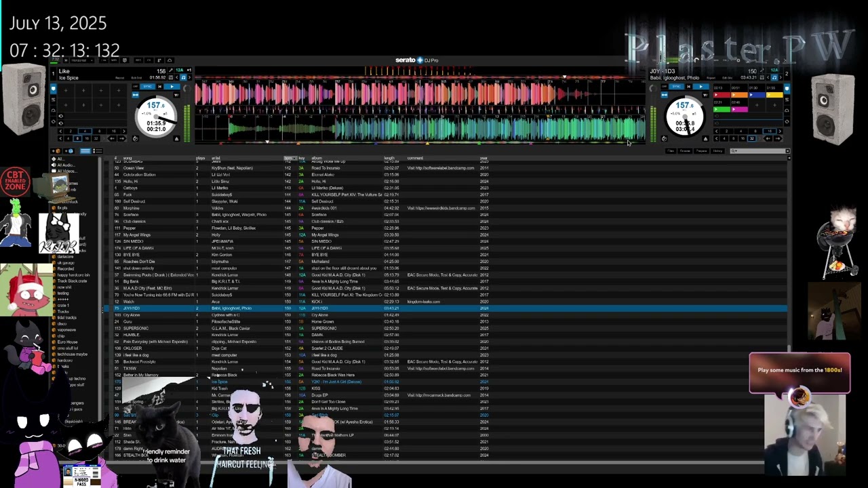Set auto loop 4 beats on the Like deck
The image size is (868, 488).
85,131
